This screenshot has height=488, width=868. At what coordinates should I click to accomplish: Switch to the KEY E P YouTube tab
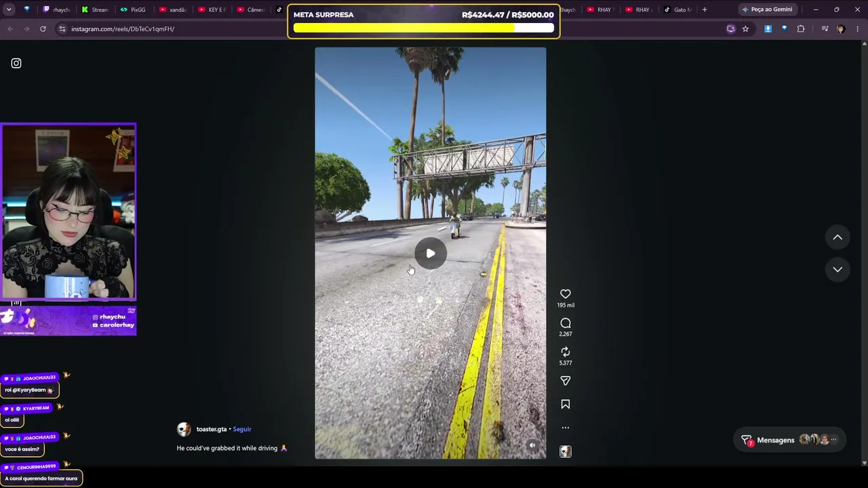[212, 9]
